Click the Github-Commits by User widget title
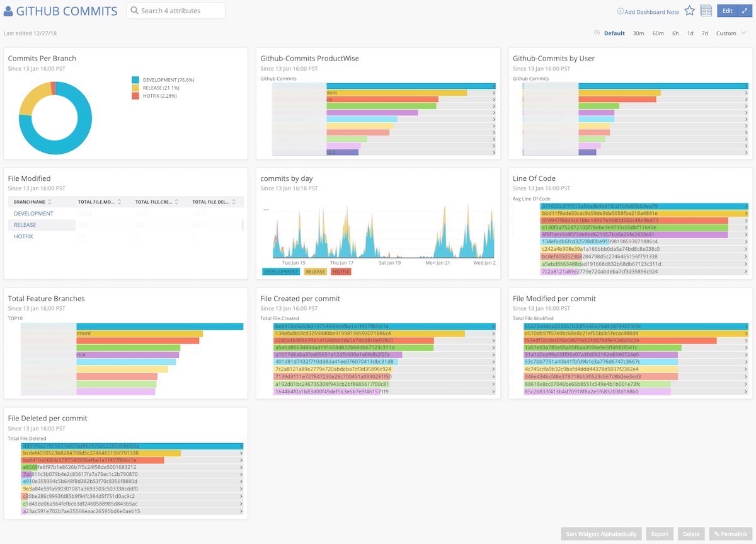The height and width of the screenshot is (544, 756). coord(554,59)
